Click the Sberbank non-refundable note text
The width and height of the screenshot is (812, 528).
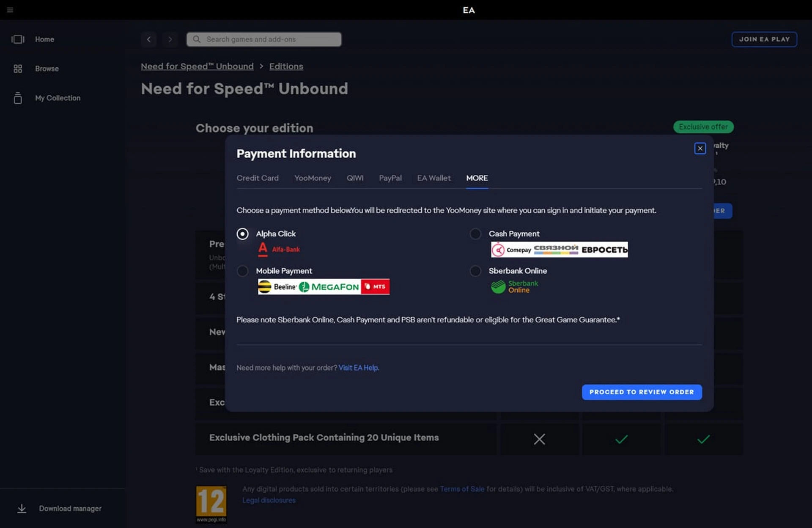(x=428, y=320)
